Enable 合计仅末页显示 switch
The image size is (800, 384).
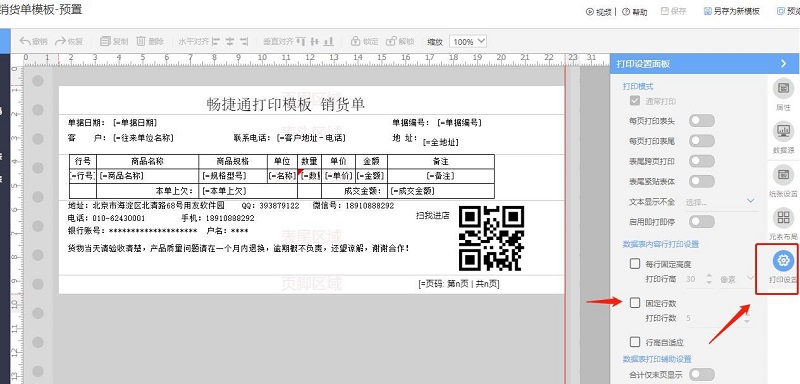point(702,375)
